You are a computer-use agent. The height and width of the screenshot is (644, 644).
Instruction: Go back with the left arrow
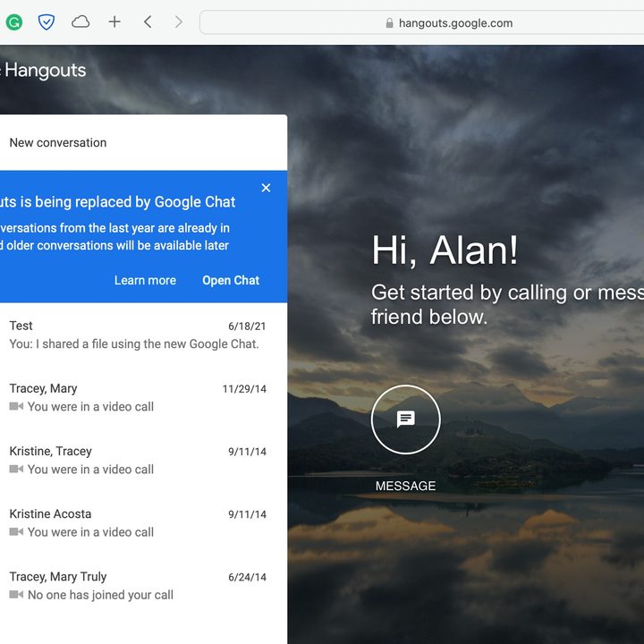[148, 21]
